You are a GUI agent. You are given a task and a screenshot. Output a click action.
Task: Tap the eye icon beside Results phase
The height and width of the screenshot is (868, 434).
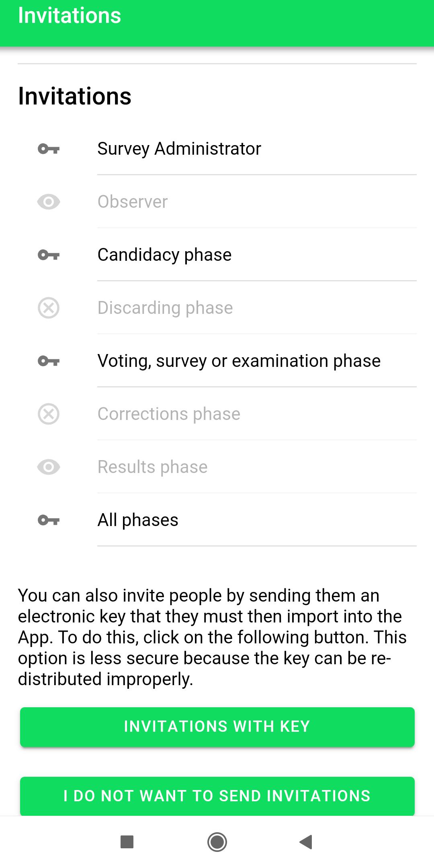point(49,467)
